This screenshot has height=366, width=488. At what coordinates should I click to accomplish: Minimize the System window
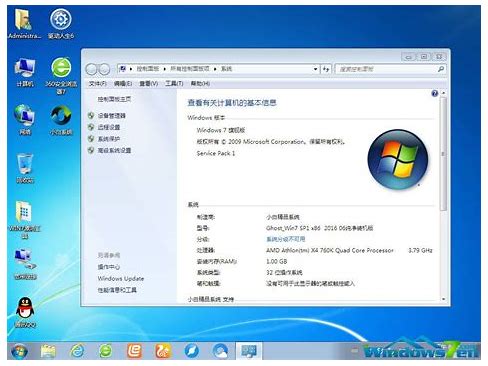point(409,57)
